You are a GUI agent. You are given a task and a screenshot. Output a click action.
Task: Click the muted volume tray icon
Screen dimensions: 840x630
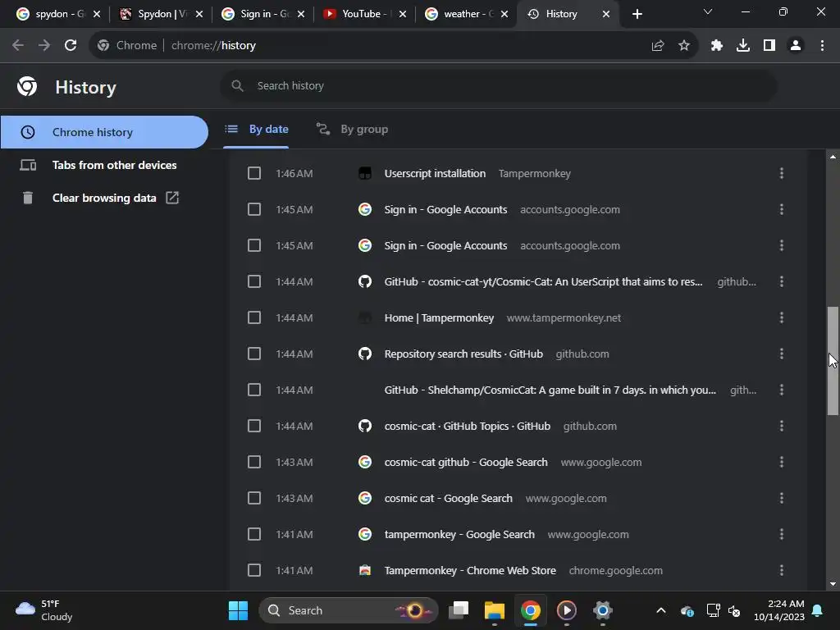click(734, 610)
